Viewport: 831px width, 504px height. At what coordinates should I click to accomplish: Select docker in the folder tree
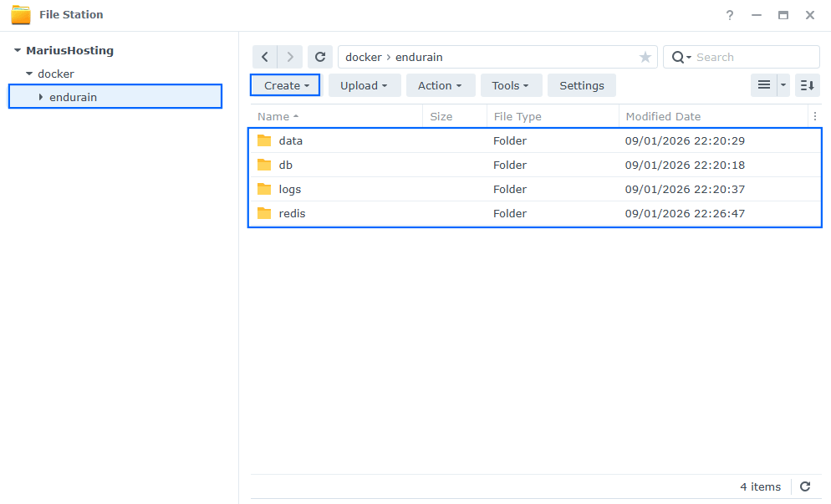tap(56, 74)
